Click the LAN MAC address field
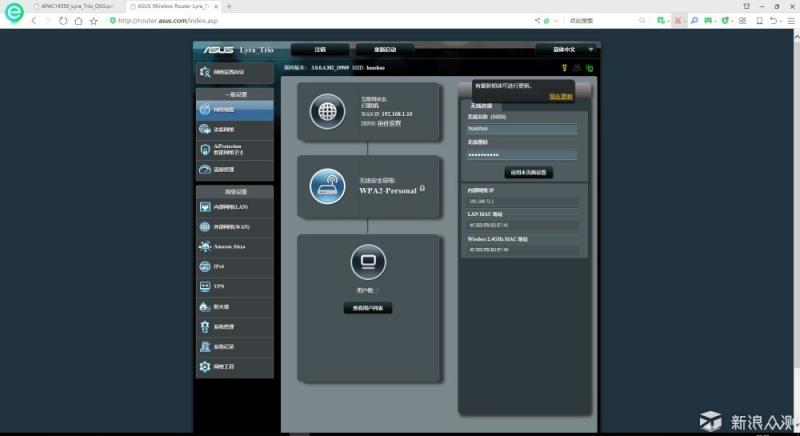 522,225
